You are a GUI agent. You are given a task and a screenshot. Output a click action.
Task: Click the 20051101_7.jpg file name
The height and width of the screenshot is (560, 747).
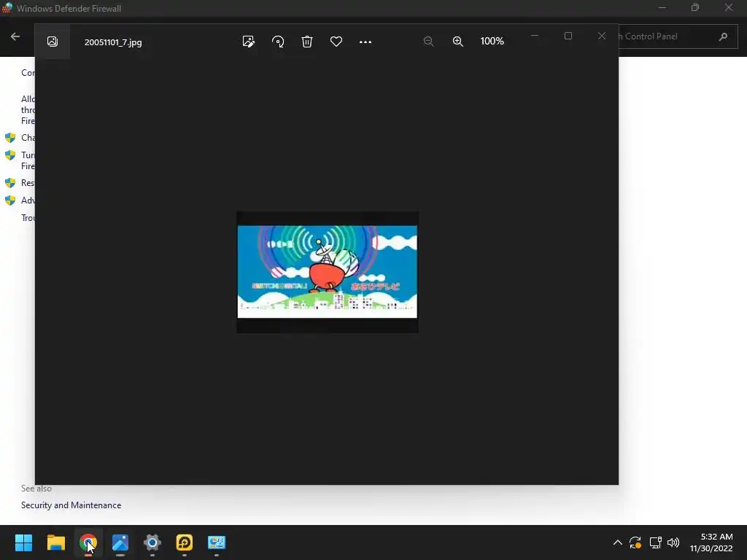coord(113,42)
